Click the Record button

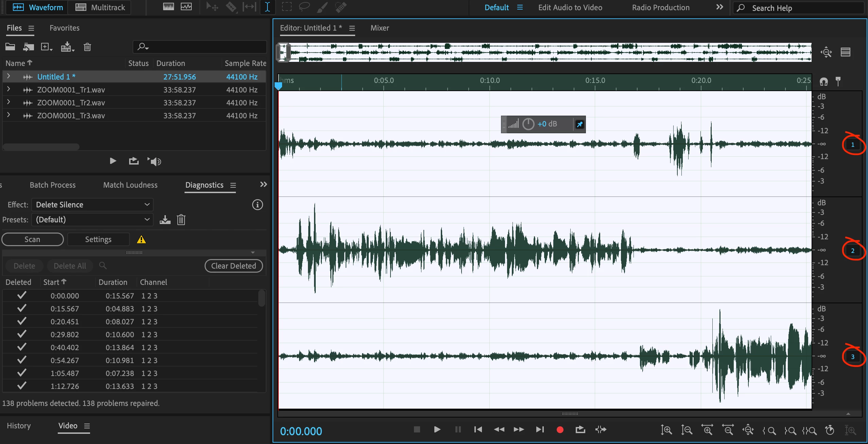coord(560,430)
